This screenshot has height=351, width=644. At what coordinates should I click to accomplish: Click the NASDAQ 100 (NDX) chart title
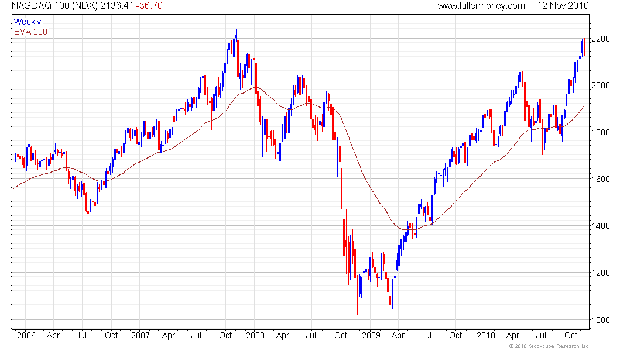click(54, 6)
